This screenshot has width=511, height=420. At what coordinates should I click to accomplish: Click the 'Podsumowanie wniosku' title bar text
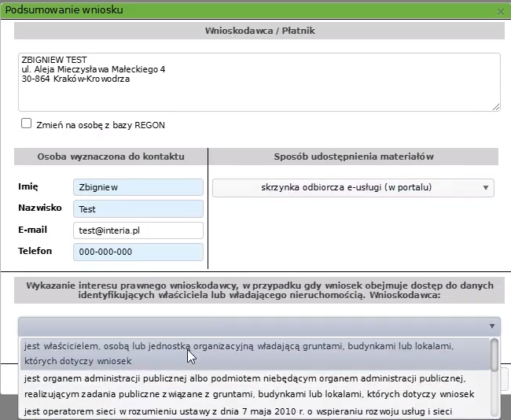[x=64, y=10]
